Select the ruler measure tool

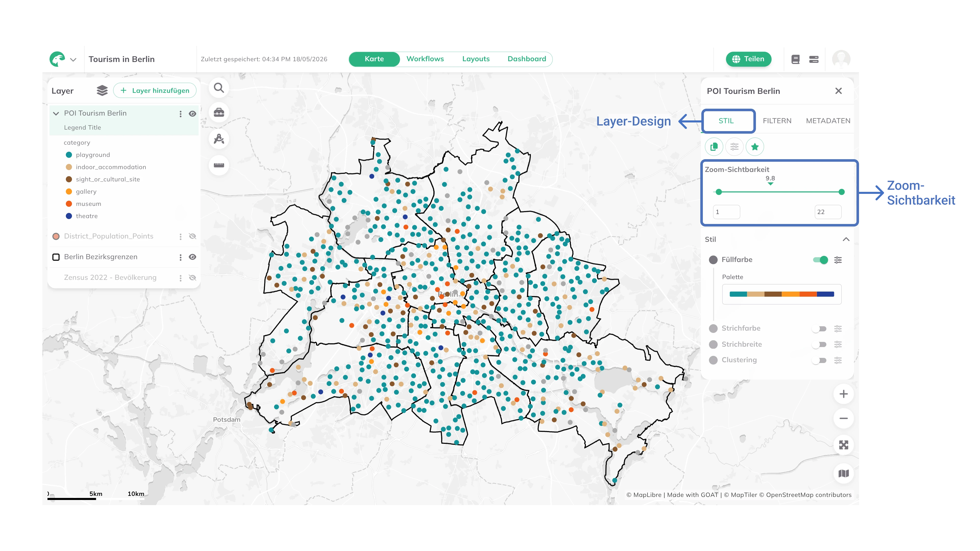(x=219, y=165)
